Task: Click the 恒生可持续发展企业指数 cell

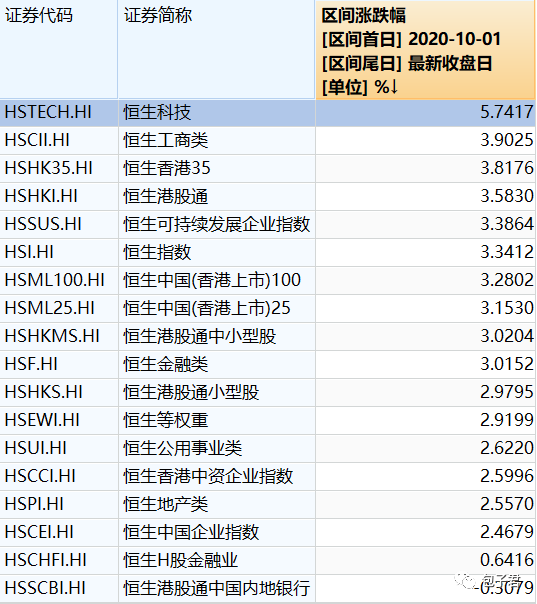Action: pos(216,224)
